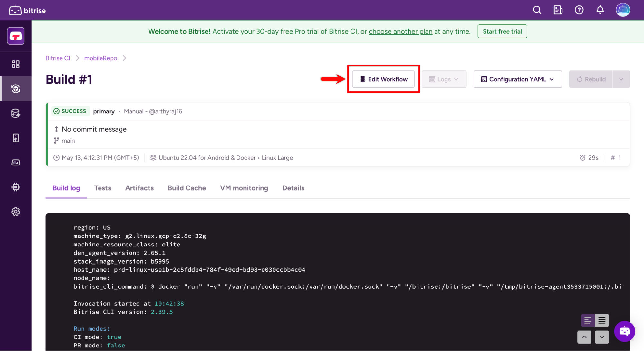Jump to top of build log
644x351 pixels.
tap(584, 337)
